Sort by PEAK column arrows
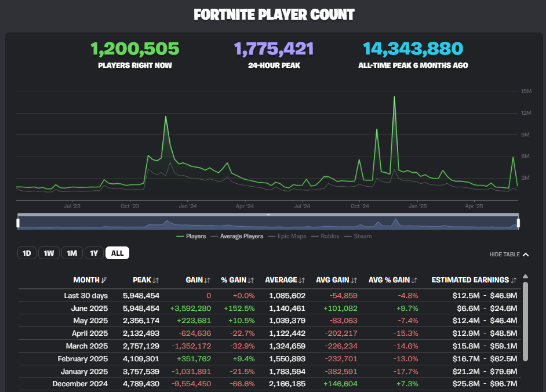Screen dimensions: 546x392 156,280
